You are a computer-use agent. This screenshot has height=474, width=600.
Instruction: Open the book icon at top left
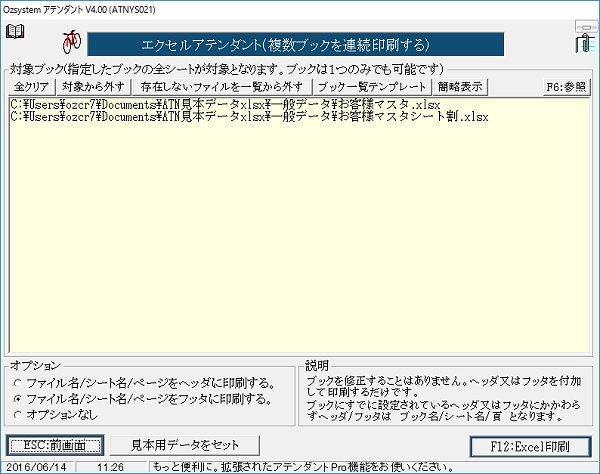tap(15, 31)
